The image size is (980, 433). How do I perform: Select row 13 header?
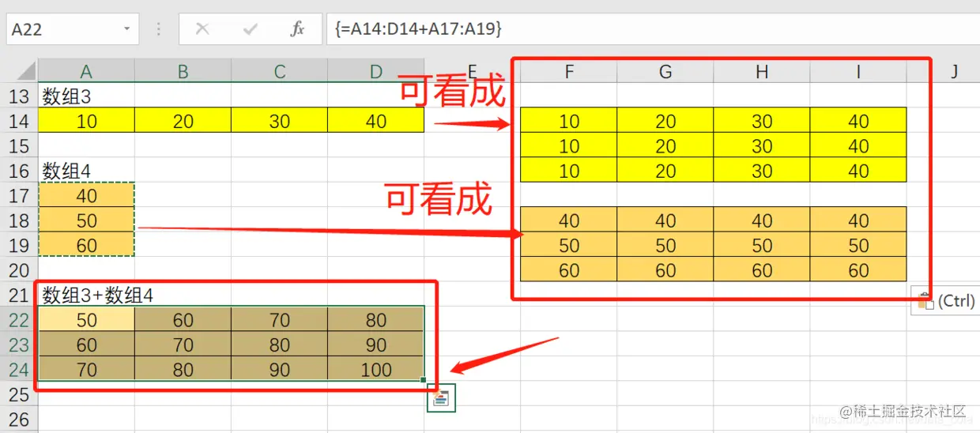[x=19, y=96]
